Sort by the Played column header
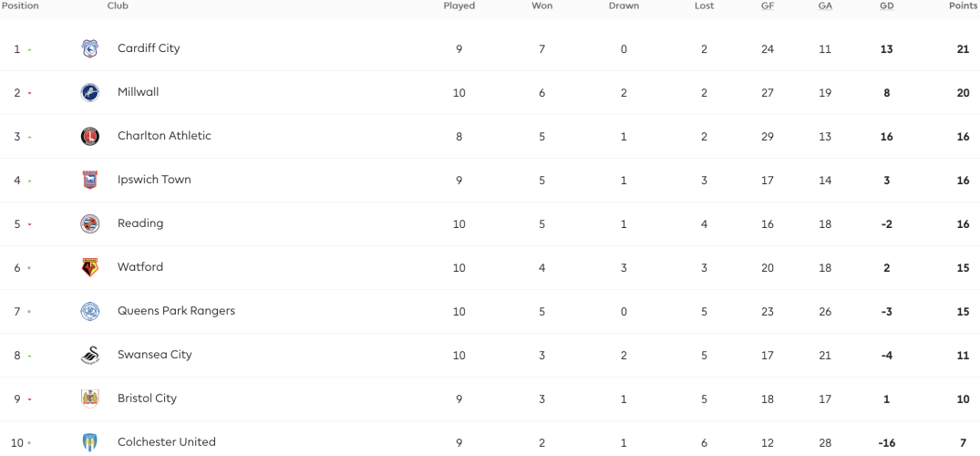 point(459,5)
